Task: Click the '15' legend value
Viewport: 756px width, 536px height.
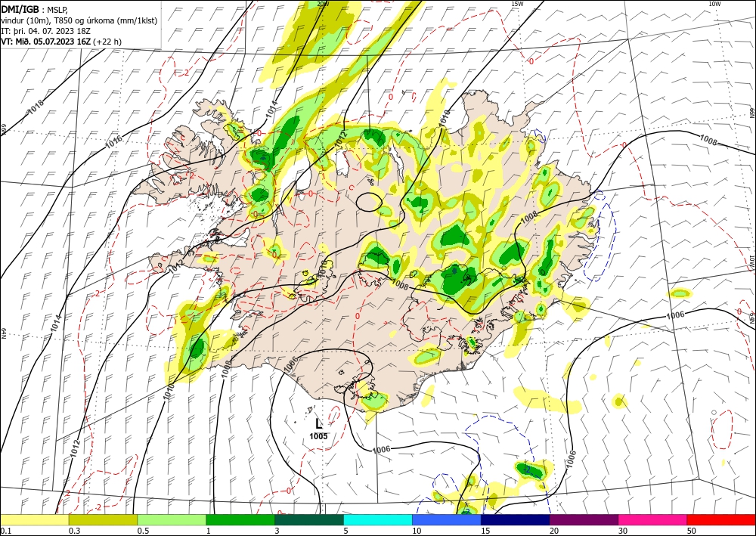Action: (485, 531)
